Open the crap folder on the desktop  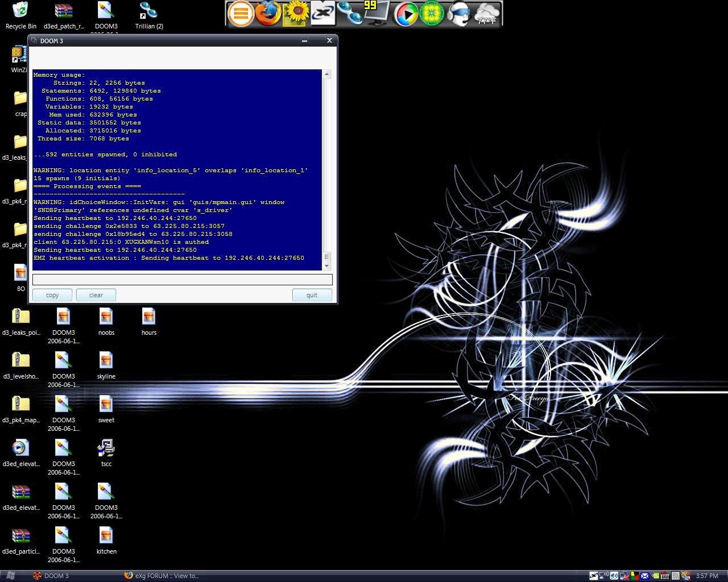tap(20, 103)
